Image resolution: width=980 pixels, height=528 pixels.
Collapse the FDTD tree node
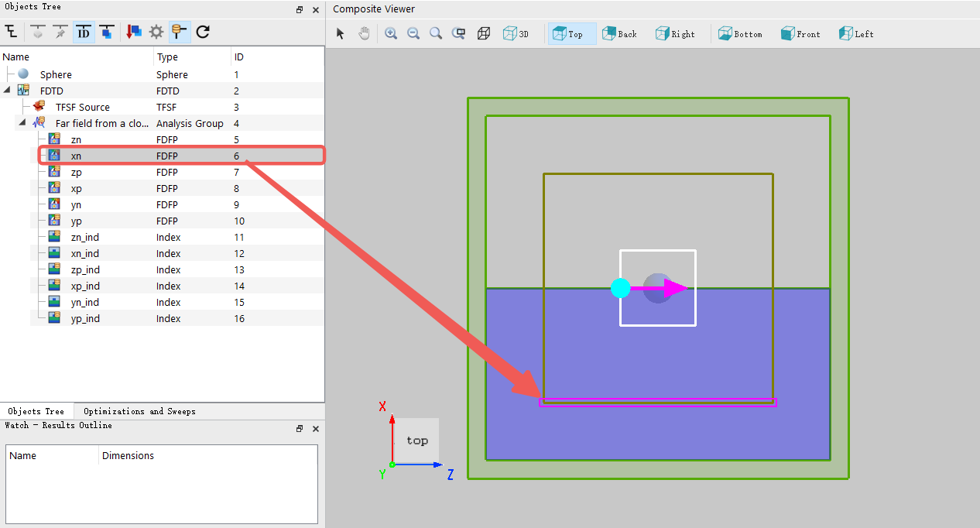click(8, 91)
